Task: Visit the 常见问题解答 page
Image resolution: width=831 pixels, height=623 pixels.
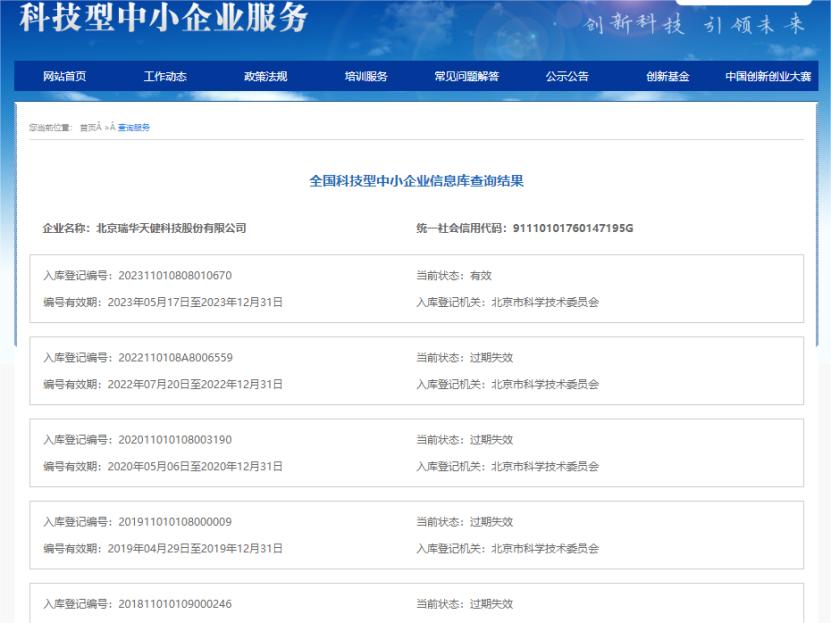Action: coord(467,76)
